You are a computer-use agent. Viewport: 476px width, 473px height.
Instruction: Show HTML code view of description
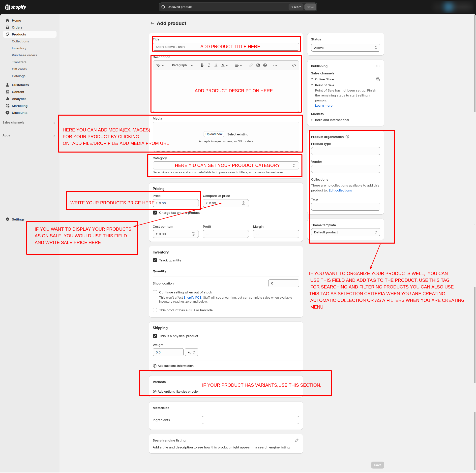coord(294,65)
